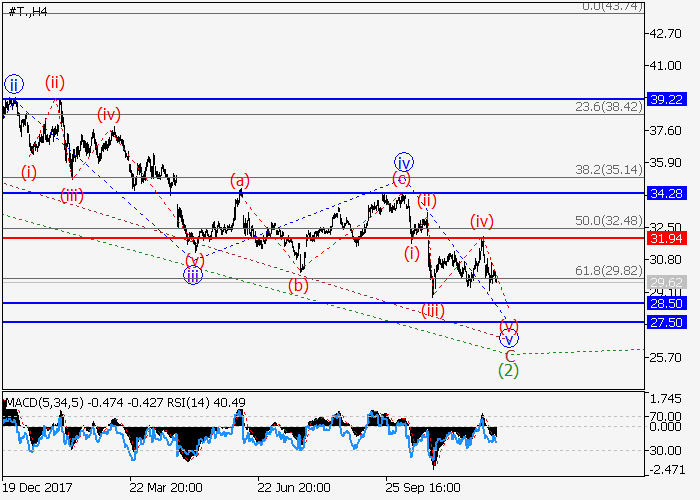Select the red C wave label
Screen dimensions: 700x500
[x=508, y=355]
